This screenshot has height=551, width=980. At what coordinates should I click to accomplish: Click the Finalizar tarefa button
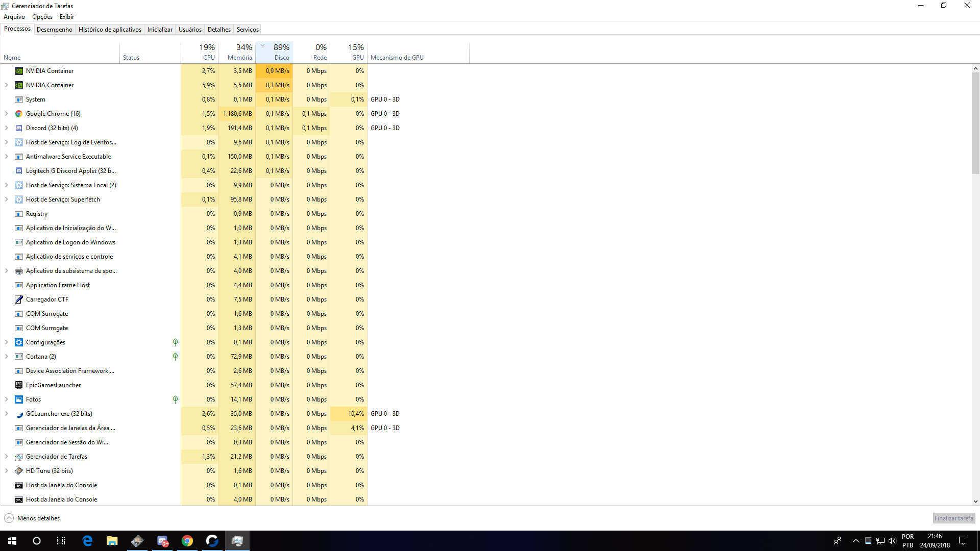point(954,518)
